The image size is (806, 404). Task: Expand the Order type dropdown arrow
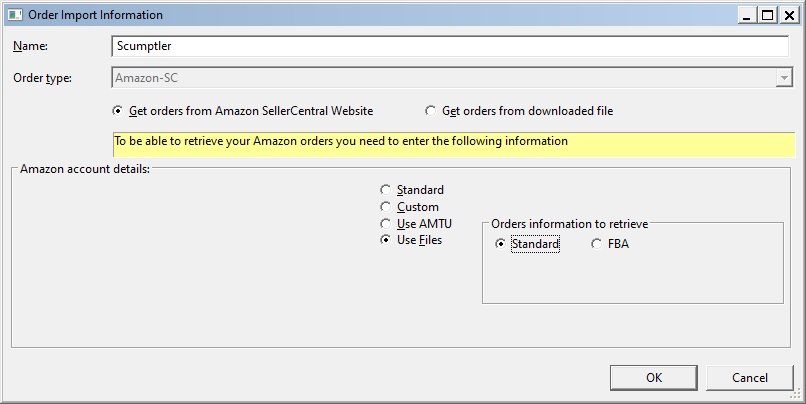coord(784,78)
